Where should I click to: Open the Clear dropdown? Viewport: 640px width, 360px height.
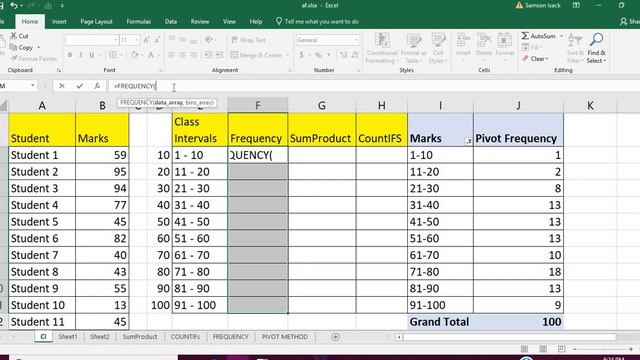pyautogui.click(x=535, y=59)
